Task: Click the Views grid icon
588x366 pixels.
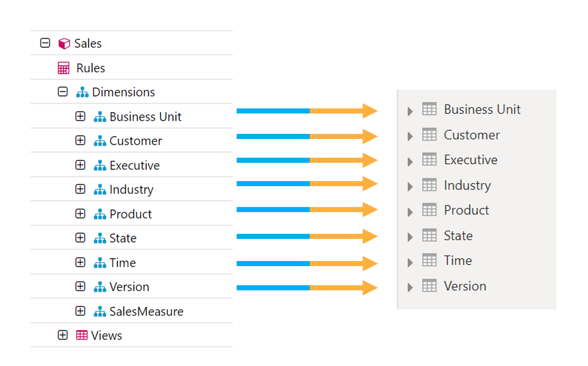Action: (x=82, y=335)
